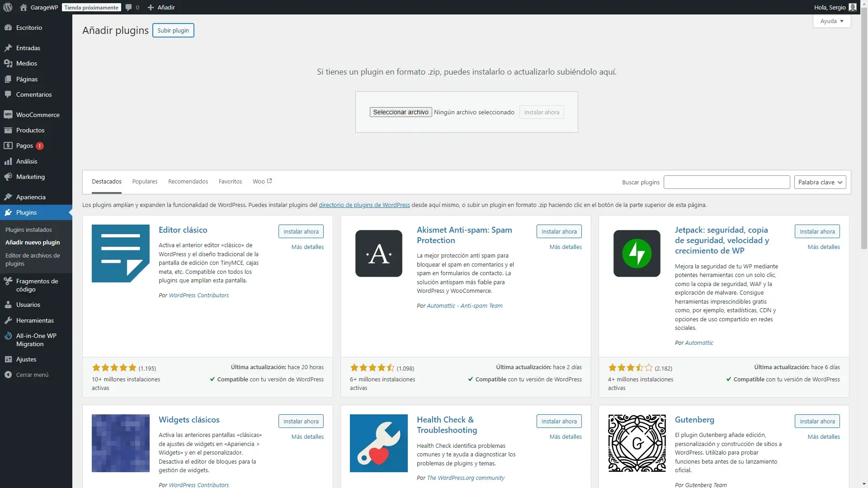Viewport: 868px width, 488px height.
Task: Click Sergio's avatar in top bar
Action: [x=853, y=7]
